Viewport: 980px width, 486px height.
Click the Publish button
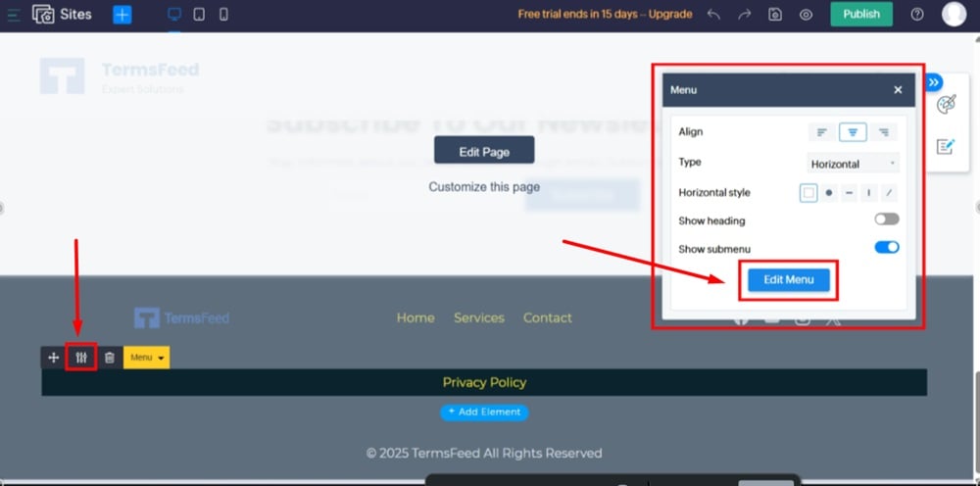[x=861, y=14]
